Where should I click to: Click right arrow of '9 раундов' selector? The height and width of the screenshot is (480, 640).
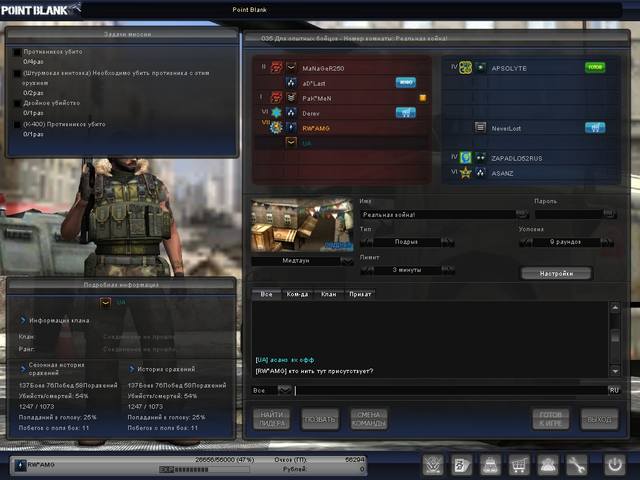[x=607, y=242]
